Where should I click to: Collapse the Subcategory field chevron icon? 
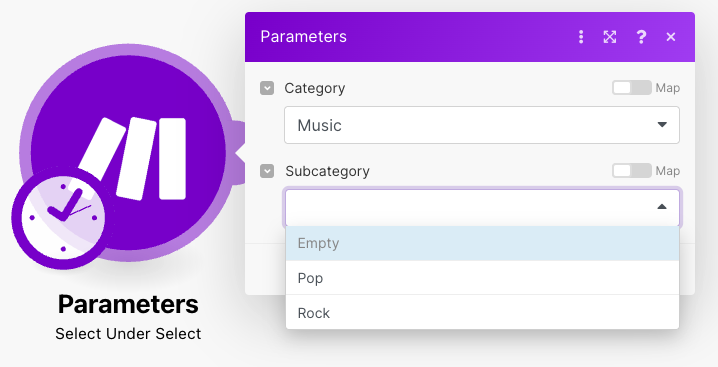point(267,171)
